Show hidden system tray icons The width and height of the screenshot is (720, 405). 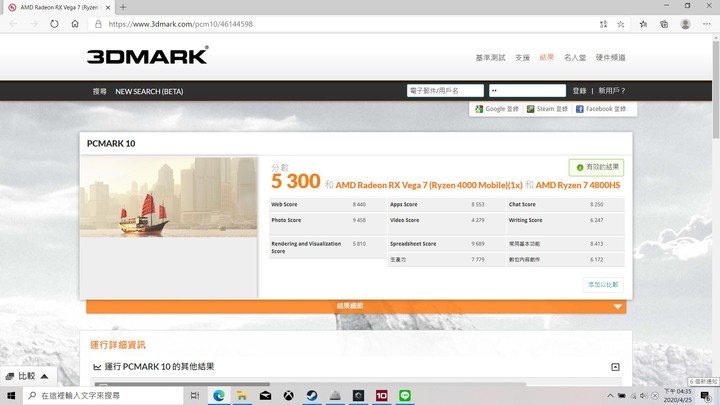point(610,395)
